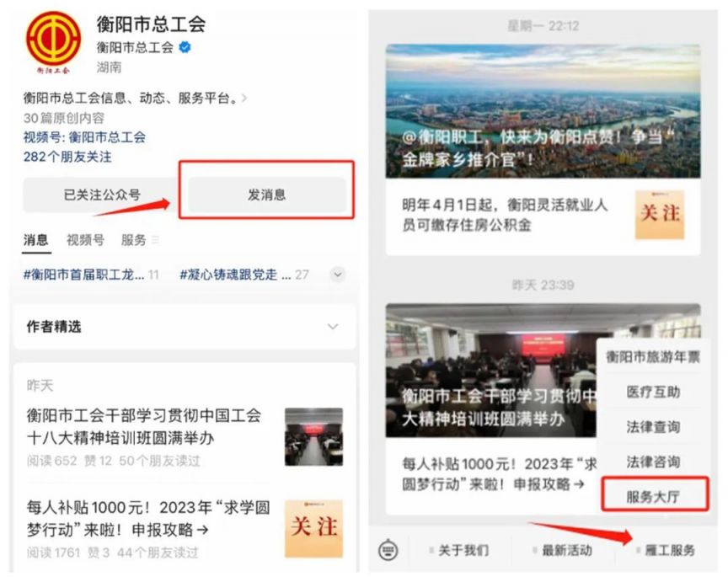
Task: Expand the hashtag topics chevron
Action: pos(338,275)
